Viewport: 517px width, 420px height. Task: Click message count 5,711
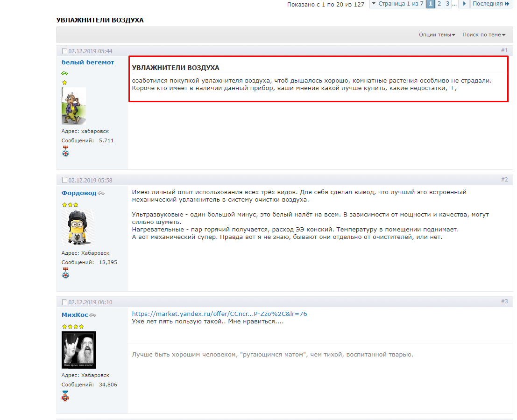(x=106, y=140)
